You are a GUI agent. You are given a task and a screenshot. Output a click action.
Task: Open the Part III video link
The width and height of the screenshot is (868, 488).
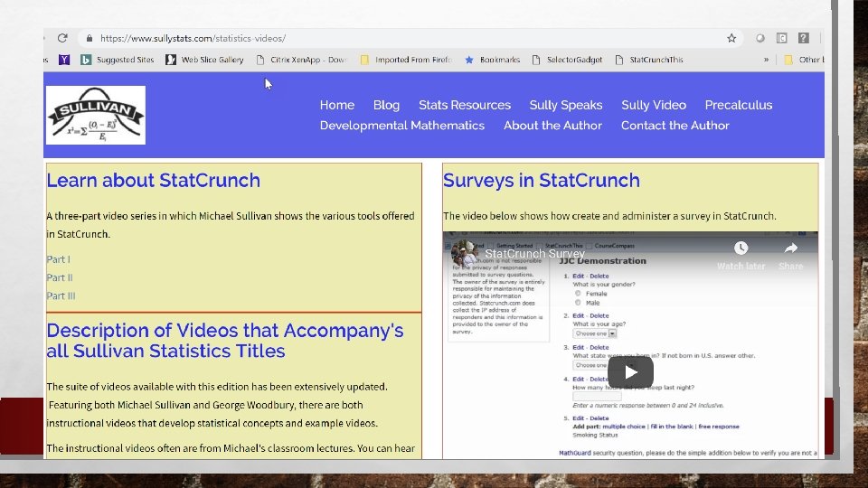(x=61, y=296)
